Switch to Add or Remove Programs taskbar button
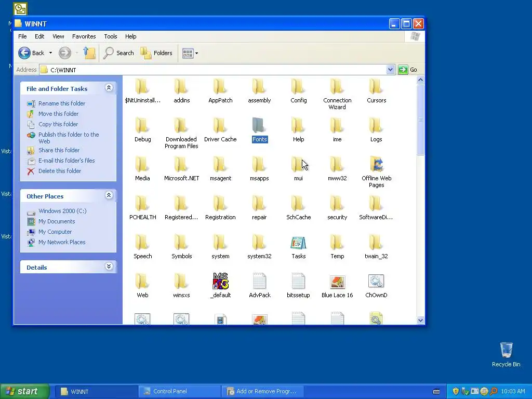Image resolution: width=532 pixels, height=399 pixels. point(263,391)
